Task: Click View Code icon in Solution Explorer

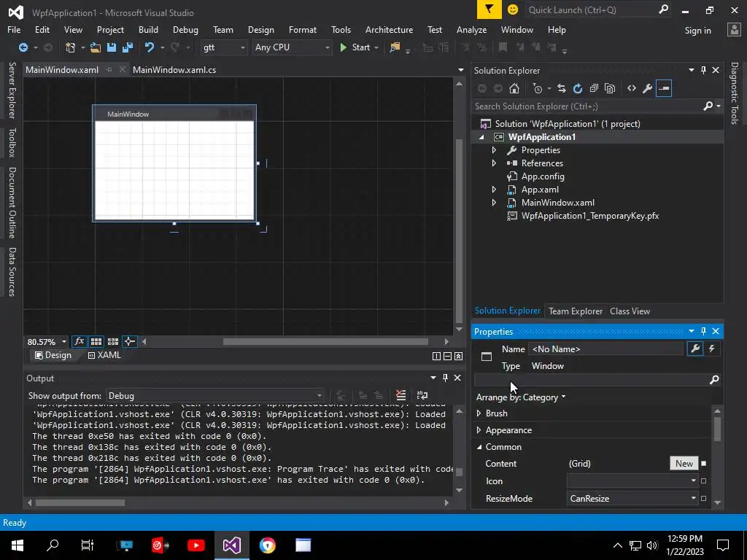Action: [632, 88]
